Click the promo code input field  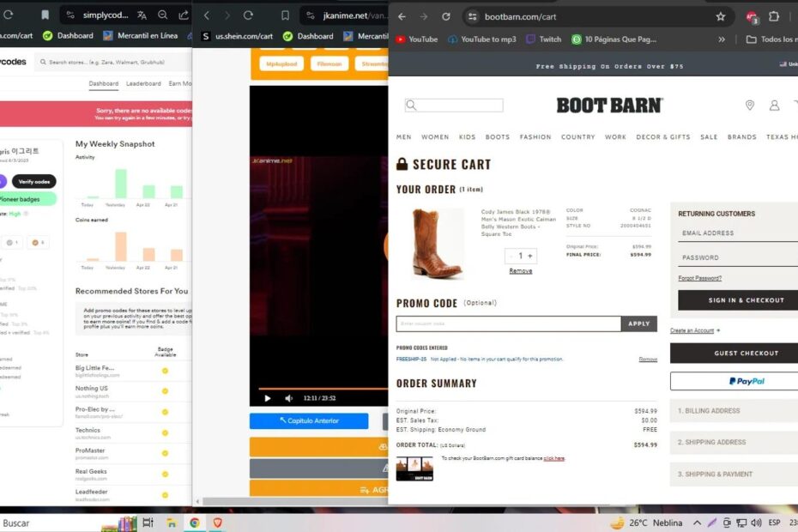tap(509, 323)
